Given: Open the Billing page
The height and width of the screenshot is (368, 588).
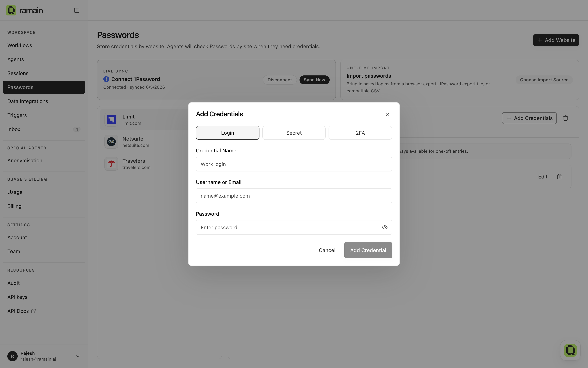Looking at the screenshot, I should pyautogui.click(x=44, y=206).
